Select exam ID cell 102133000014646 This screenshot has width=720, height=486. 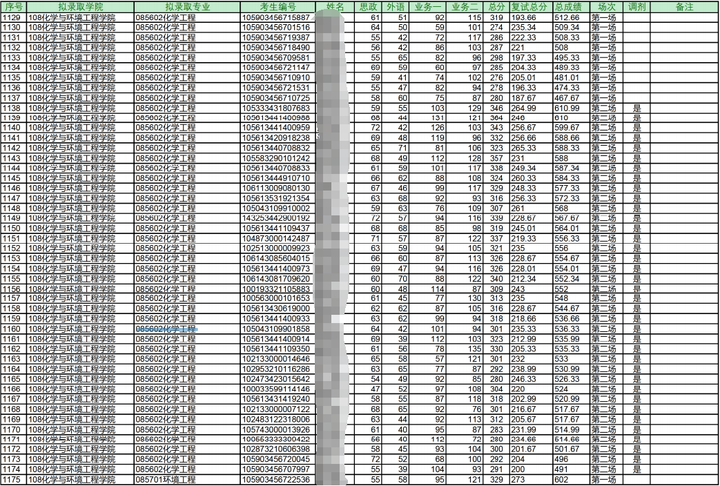(x=278, y=359)
